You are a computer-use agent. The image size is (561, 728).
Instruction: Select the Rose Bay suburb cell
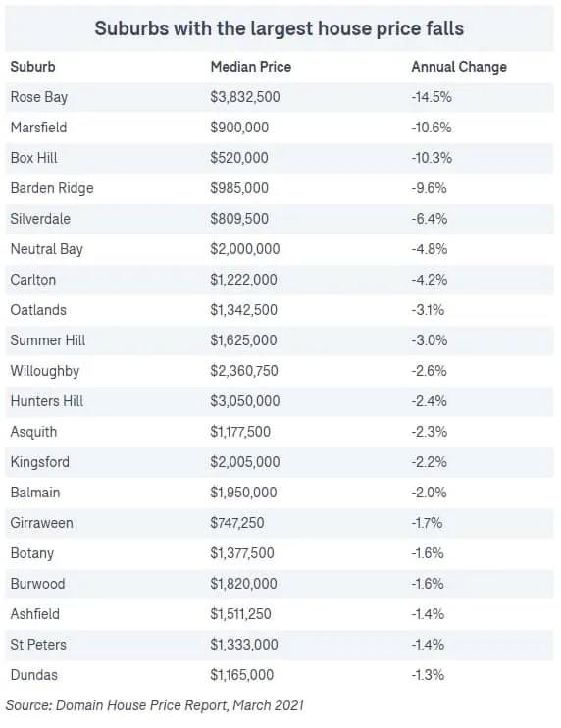(39, 97)
